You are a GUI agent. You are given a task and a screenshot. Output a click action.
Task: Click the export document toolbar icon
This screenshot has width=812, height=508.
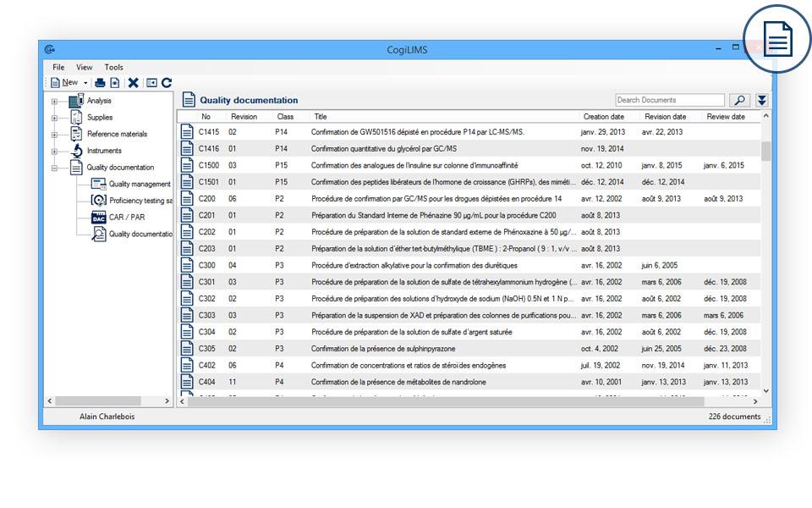pos(114,82)
